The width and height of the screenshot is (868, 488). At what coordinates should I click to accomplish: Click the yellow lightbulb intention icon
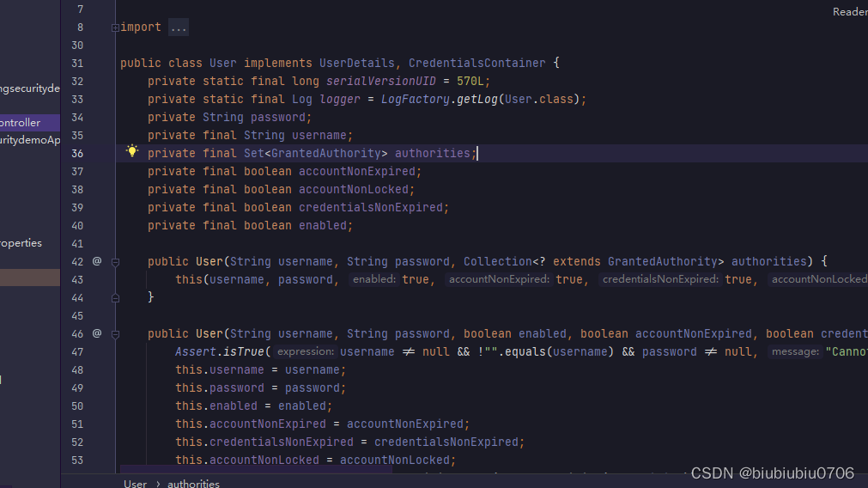pyautogui.click(x=132, y=151)
